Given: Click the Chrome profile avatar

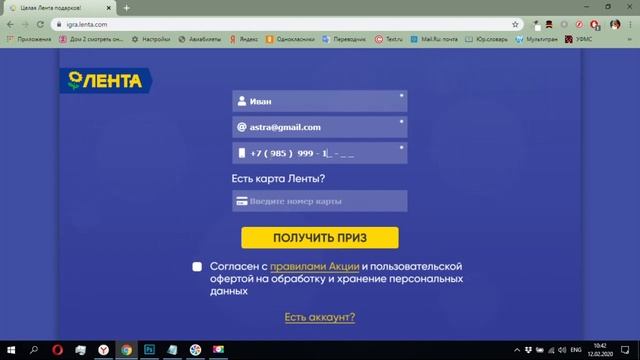Looking at the screenshot, I should (x=615, y=24).
